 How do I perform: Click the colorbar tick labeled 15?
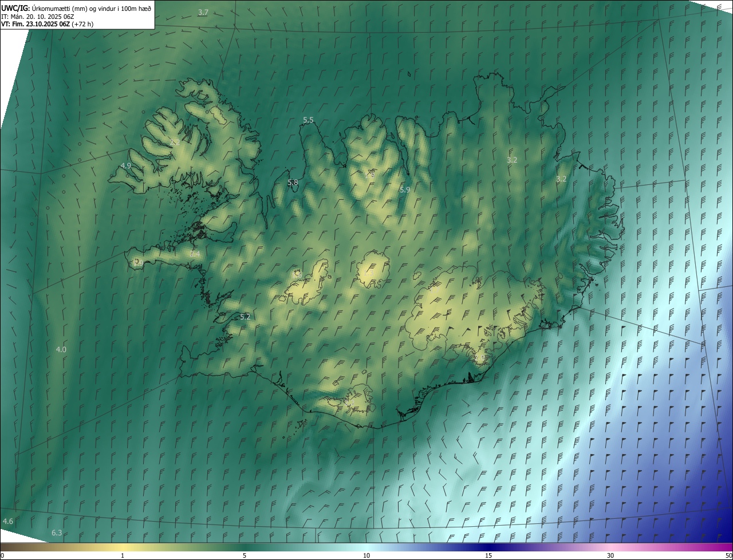[x=488, y=555]
